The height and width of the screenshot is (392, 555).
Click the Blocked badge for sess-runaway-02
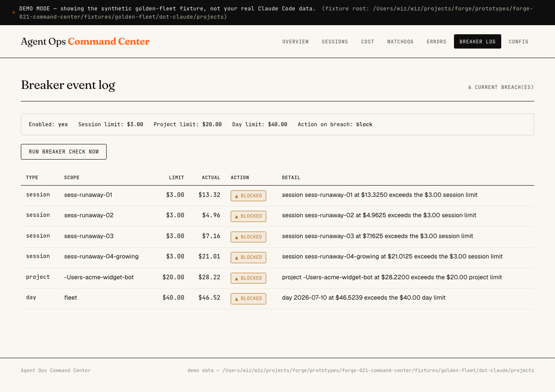pyautogui.click(x=248, y=216)
